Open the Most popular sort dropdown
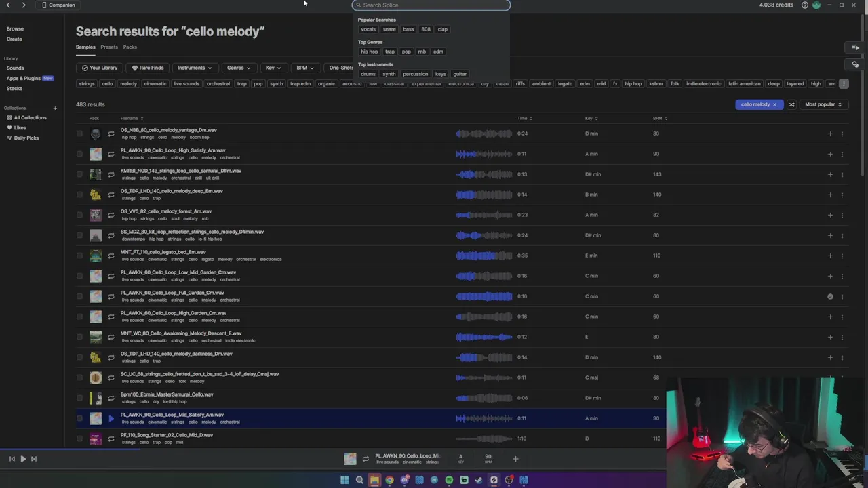The width and height of the screenshot is (868, 488). point(823,105)
